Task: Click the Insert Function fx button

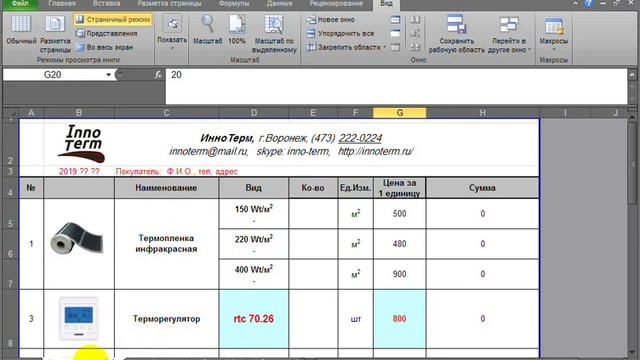Action: tap(158, 75)
